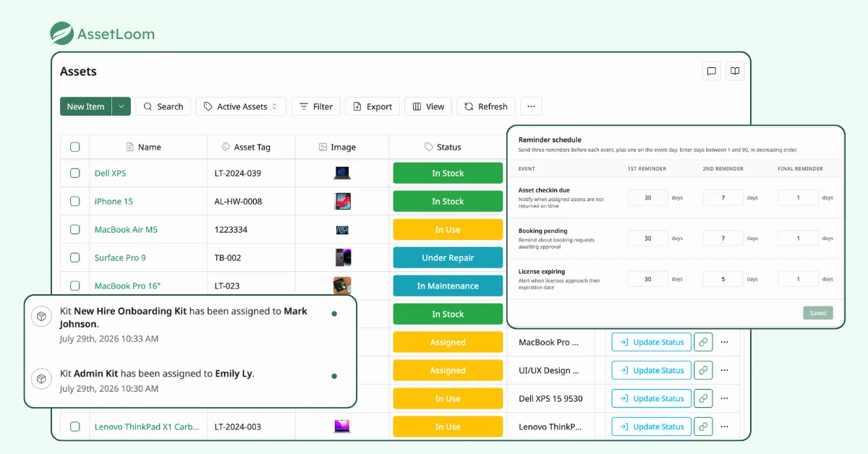The image size is (868, 454).
Task: Click the Export button
Action: pyautogui.click(x=373, y=106)
